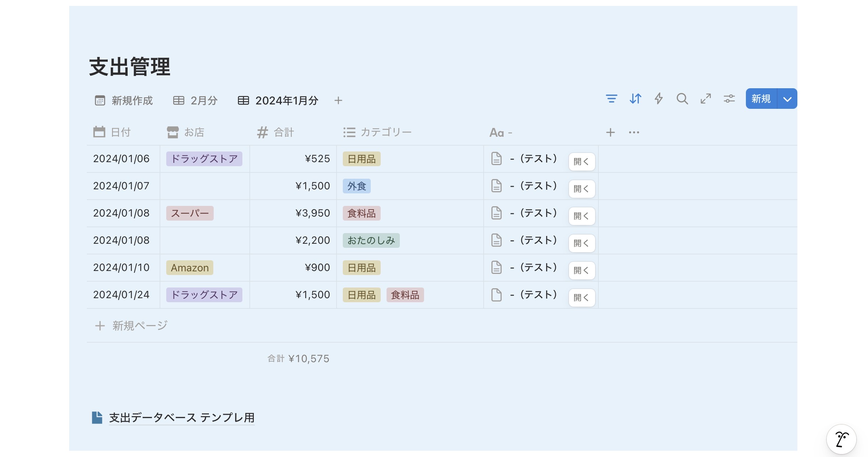868x457 pixels.
Task: Expand the 新規 button dropdown arrow
Action: coord(787,99)
